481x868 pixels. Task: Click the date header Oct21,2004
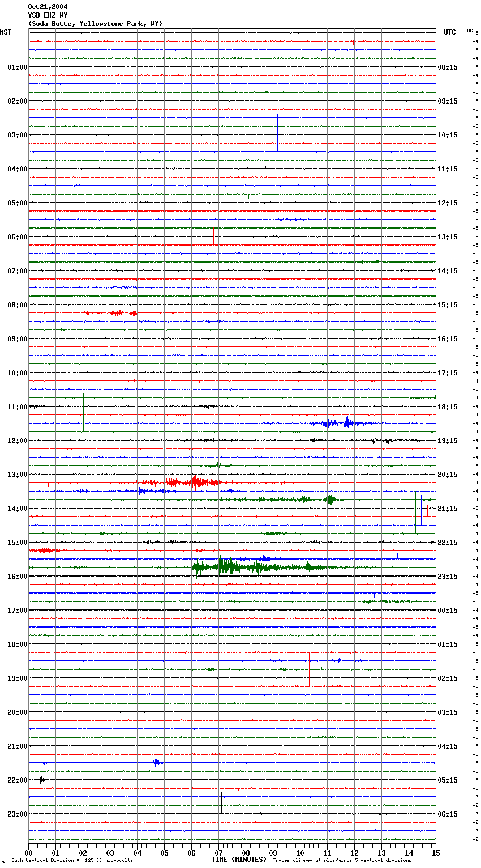click(x=48, y=7)
